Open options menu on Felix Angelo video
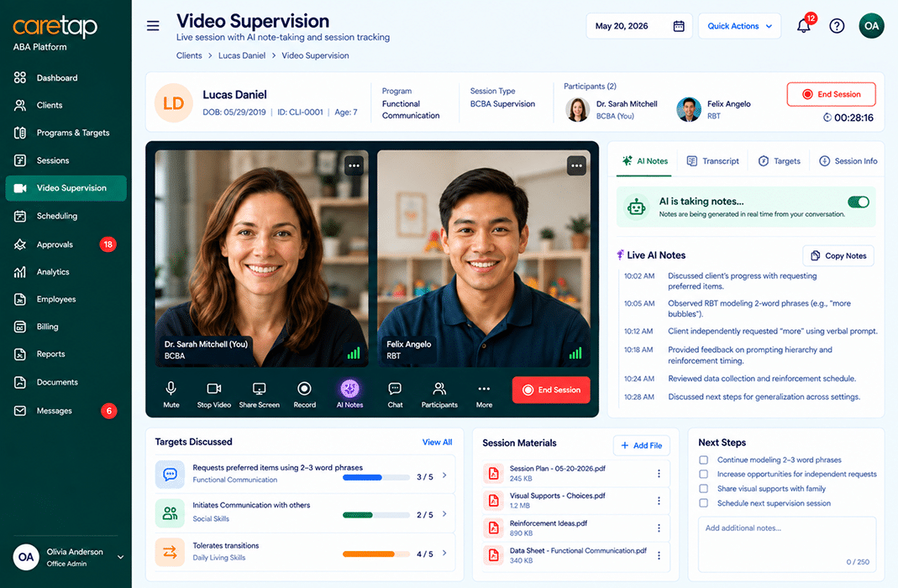 pyautogui.click(x=576, y=166)
